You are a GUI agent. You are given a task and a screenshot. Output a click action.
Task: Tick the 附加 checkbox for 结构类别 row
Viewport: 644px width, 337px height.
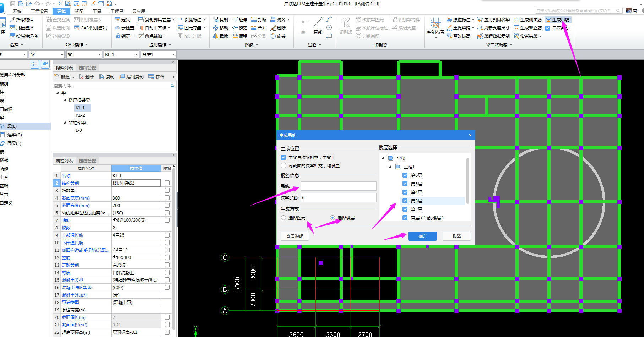pos(167,183)
